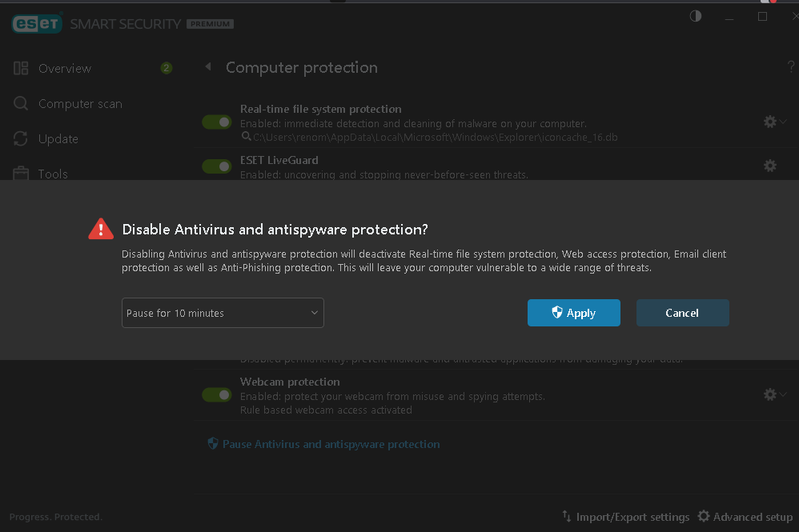
Task: Click the PREMIUM badge
Action: [210, 24]
